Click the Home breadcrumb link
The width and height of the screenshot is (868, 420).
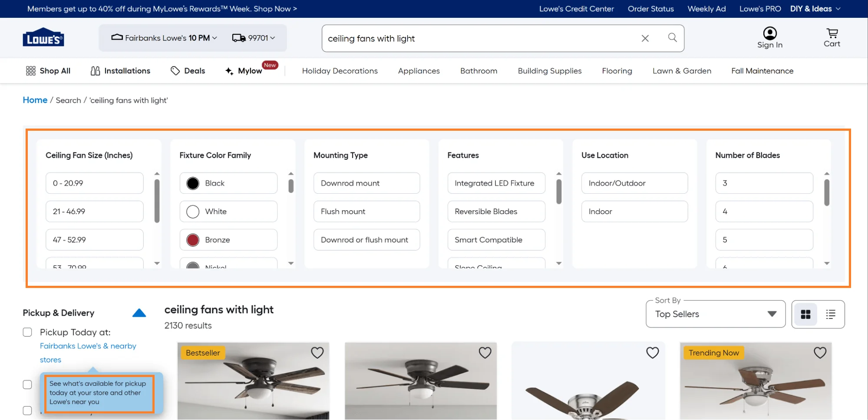click(35, 100)
